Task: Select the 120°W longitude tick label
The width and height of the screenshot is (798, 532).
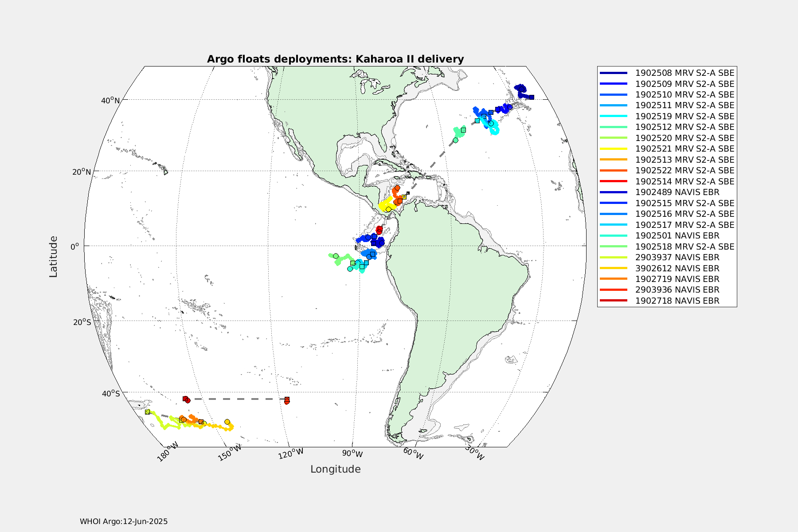Action: point(291,454)
